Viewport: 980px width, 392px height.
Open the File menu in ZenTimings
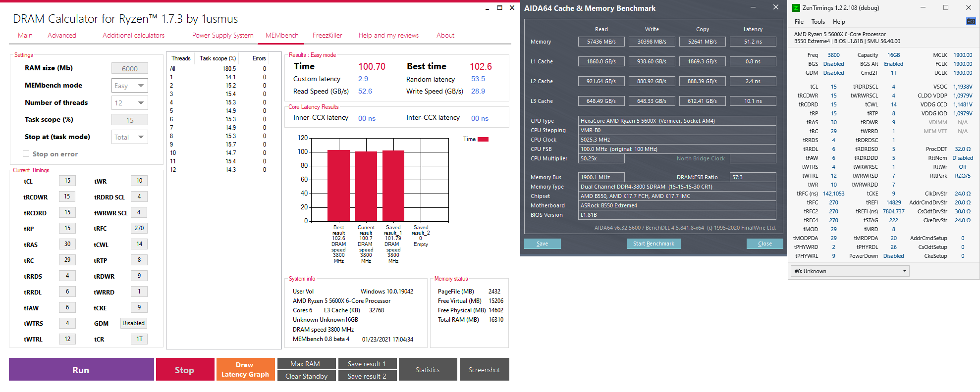(799, 22)
